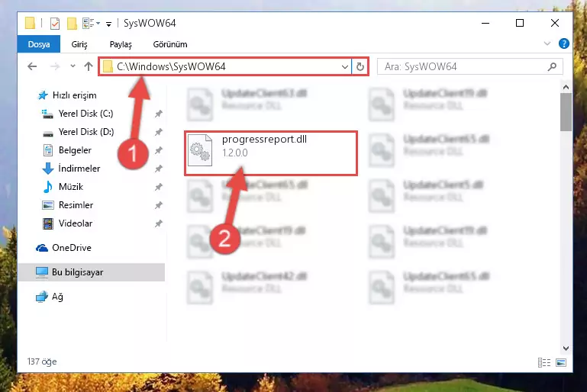Open the Dosya menu tab

click(x=39, y=44)
